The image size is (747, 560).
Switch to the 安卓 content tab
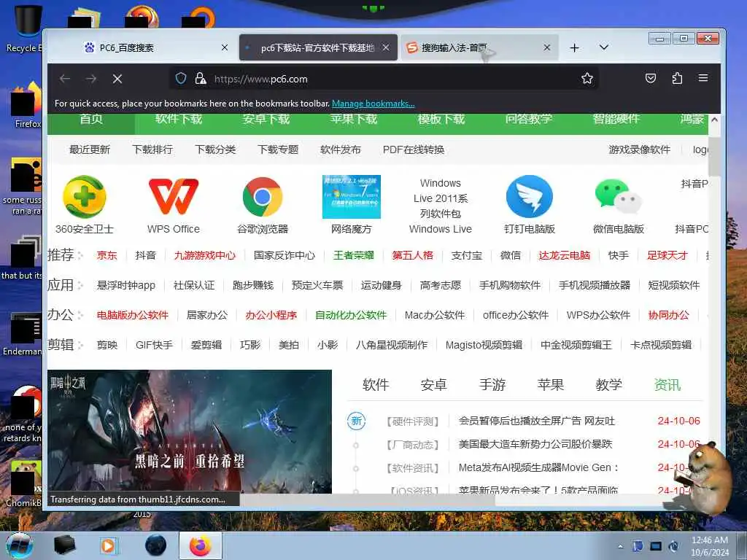point(434,385)
